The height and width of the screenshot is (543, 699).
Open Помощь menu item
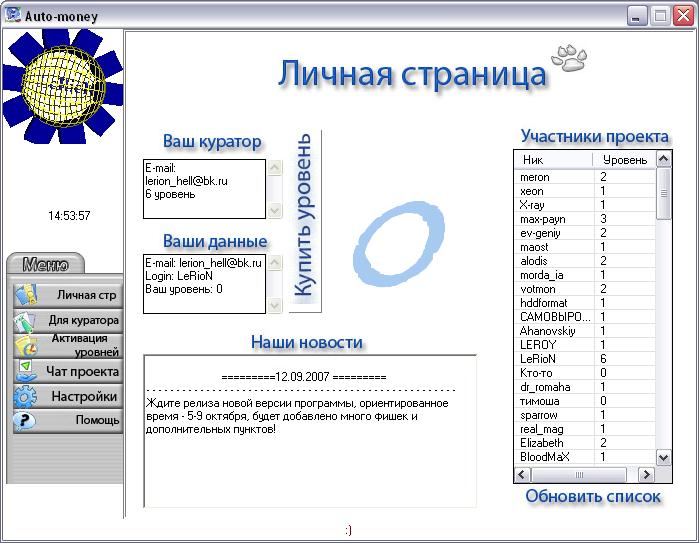click(68, 420)
